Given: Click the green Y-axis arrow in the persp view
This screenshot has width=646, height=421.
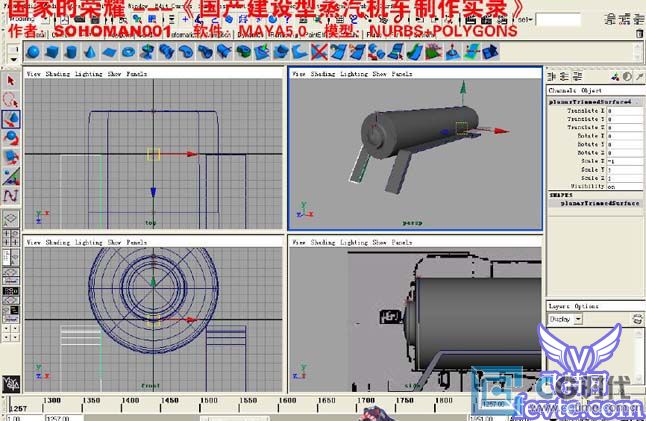Looking at the screenshot, I should click(463, 87).
